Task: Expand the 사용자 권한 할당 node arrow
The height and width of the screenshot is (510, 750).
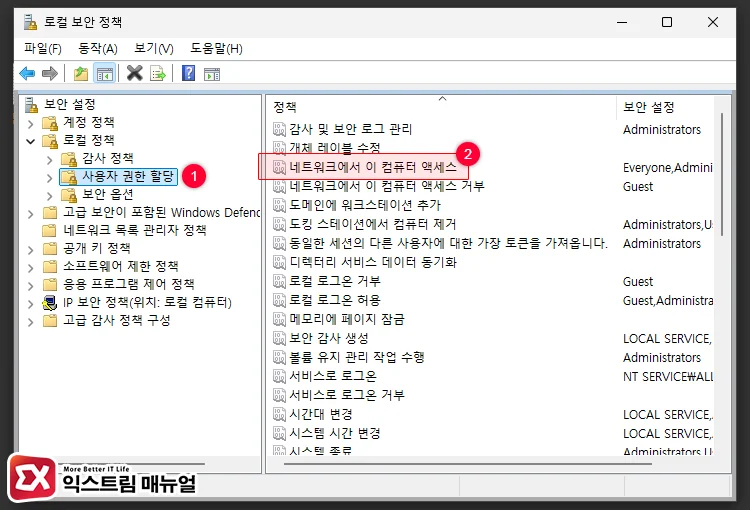Action: (x=49, y=178)
